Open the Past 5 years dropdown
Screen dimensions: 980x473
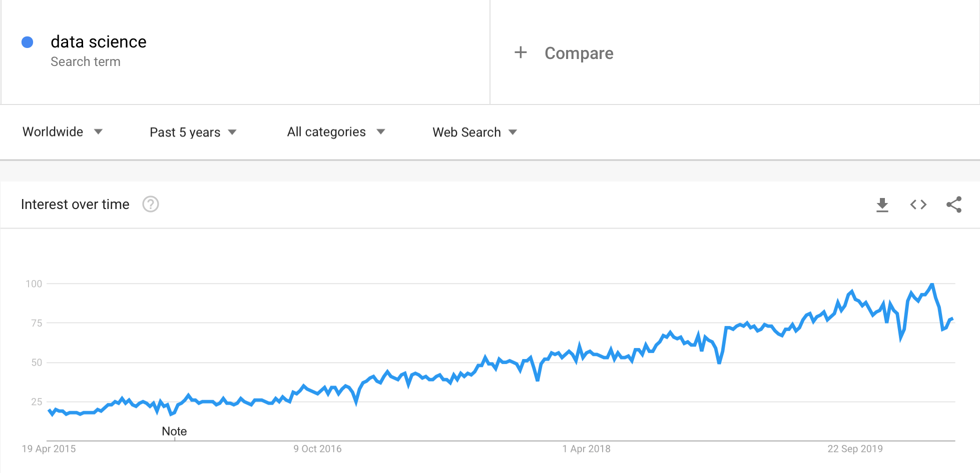pos(193,132)
